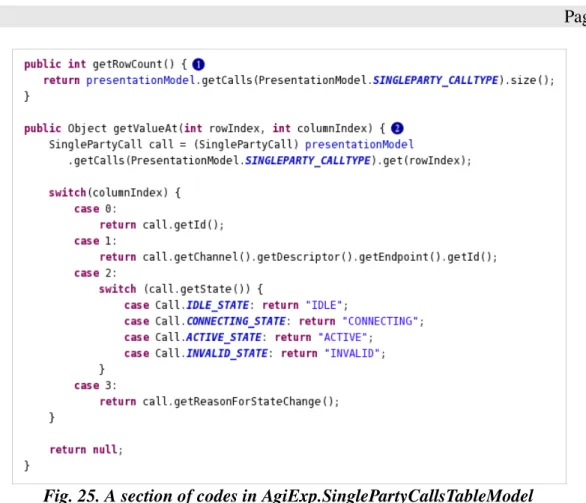Click SINGLEPARTY_CALLTYPE in the .size() line
This screenshot has height=503, width=586.
coord(435,80)
